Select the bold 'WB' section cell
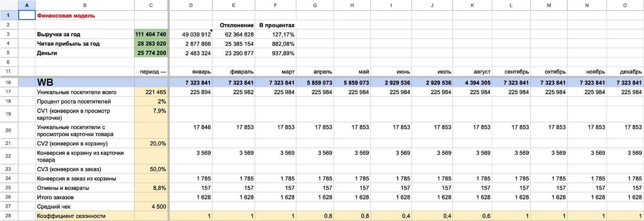Screen dimensions: 644x221 point(85,82)
